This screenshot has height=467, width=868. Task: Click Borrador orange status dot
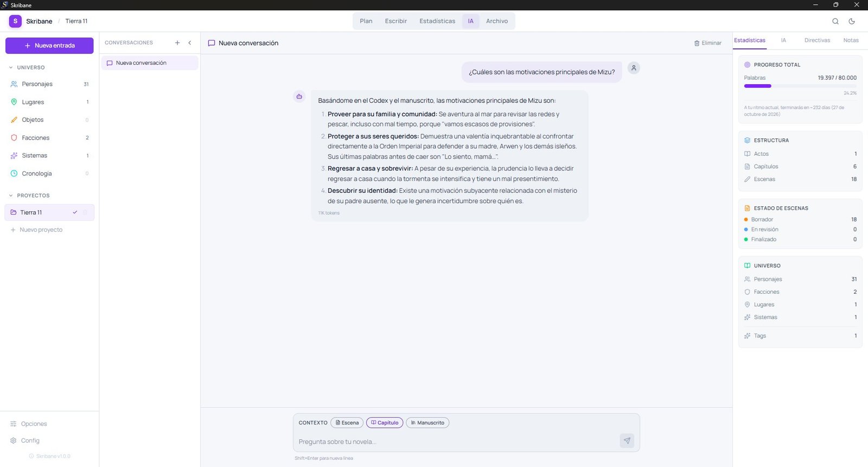point(746,219)
